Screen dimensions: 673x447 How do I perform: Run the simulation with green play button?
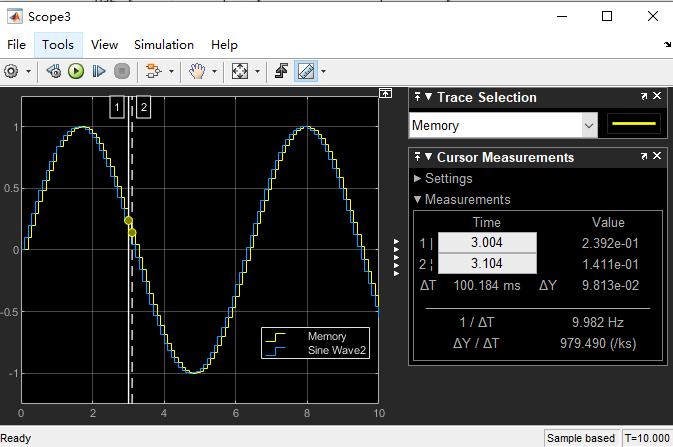[76, 71]
